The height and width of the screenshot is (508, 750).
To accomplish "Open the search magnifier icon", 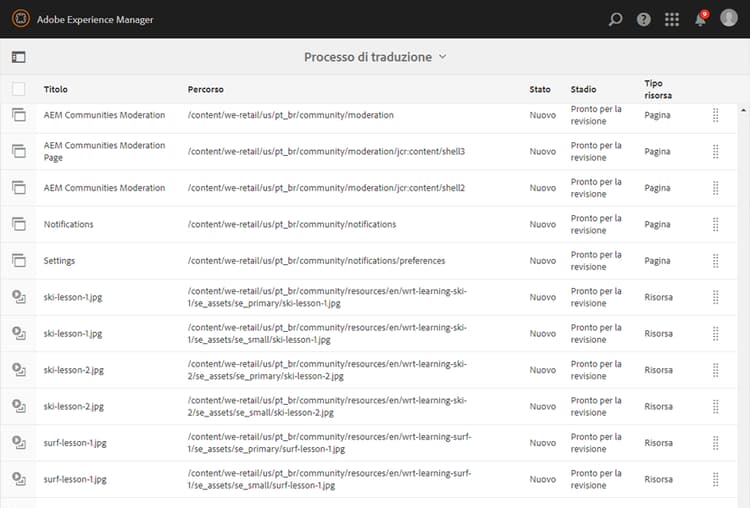I will tap(616, 19).
